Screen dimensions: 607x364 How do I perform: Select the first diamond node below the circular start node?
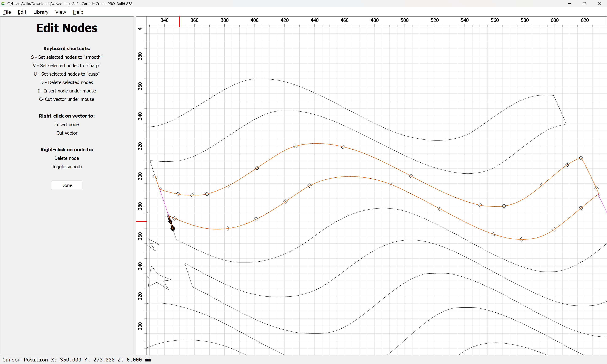(160, 189)
